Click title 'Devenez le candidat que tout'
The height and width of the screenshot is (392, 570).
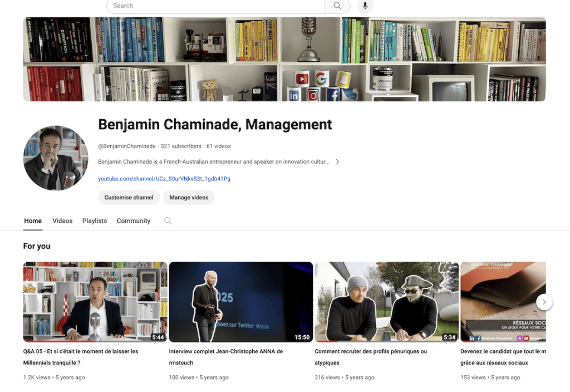click(503, 357)
